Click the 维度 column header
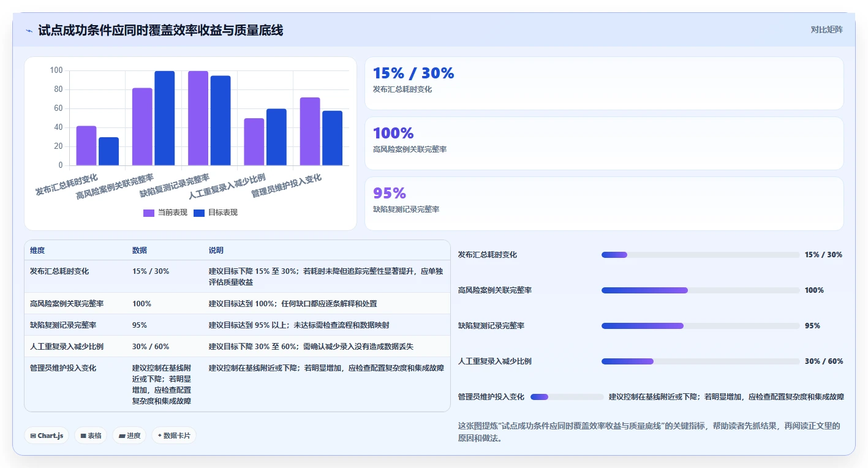Image resolution: width=868 pixels, height=468 pixels. point(37,251)
